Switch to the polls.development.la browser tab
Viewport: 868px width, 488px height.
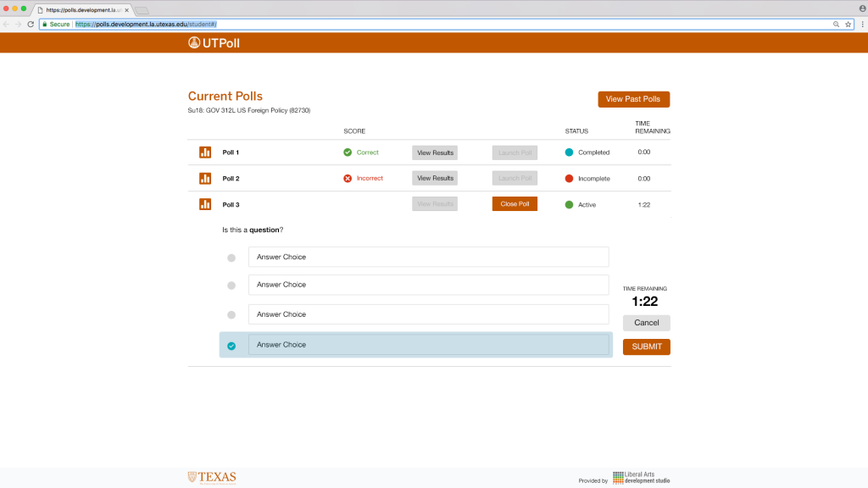82,9
